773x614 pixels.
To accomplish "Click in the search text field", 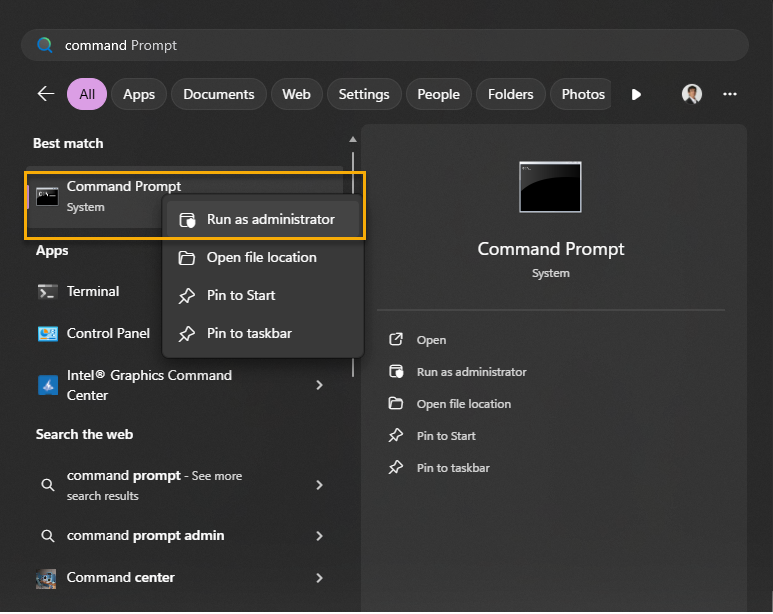I will [x=385, y=45].
